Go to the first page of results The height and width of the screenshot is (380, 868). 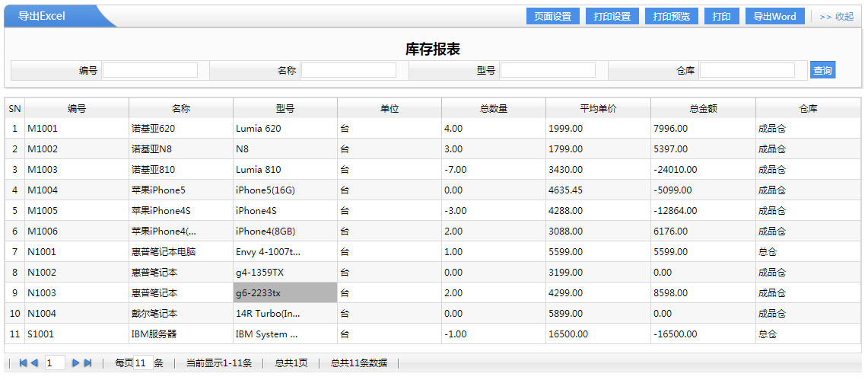[x=24, y=363]
